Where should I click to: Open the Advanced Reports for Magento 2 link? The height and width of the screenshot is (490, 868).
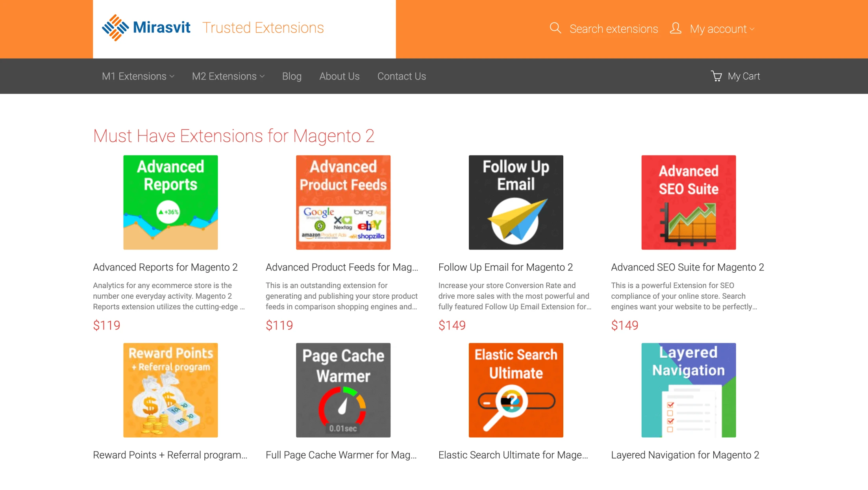[165, 267]
